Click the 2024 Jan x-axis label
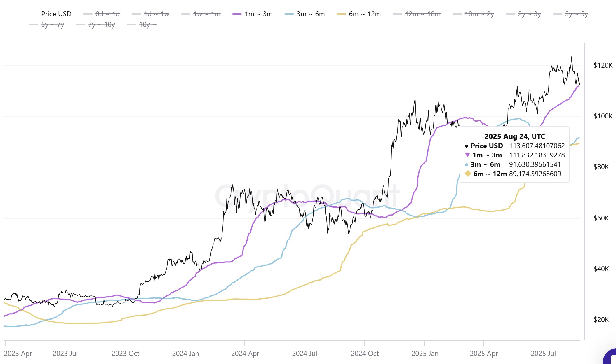The height and width of the screenshot is (364, 616). (185, 353)
